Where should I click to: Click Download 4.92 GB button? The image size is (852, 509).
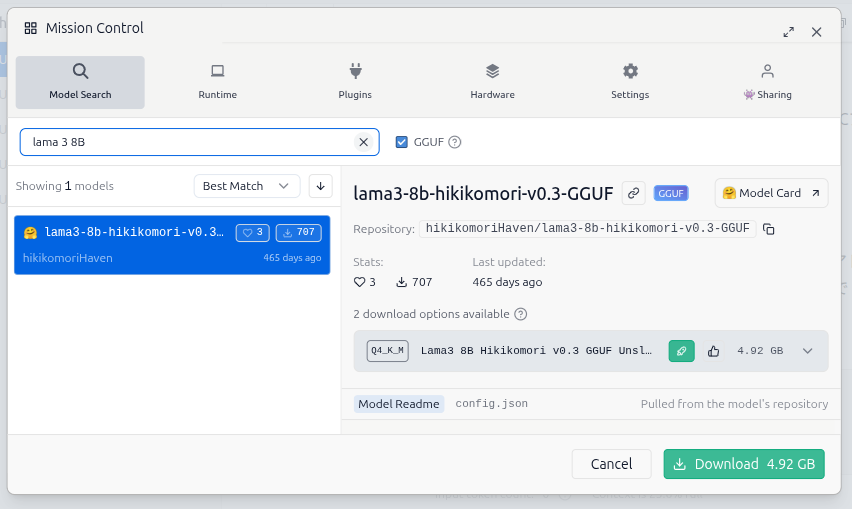point(744,464)
